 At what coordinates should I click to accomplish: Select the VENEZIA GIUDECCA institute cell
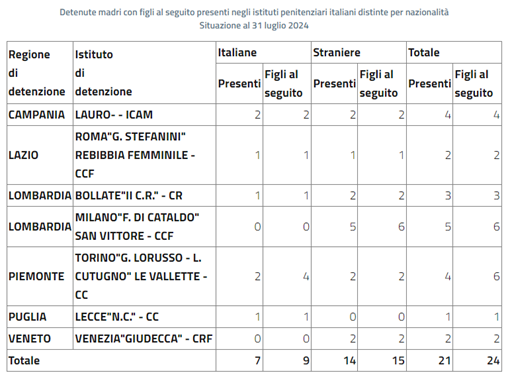click(144, 339)
